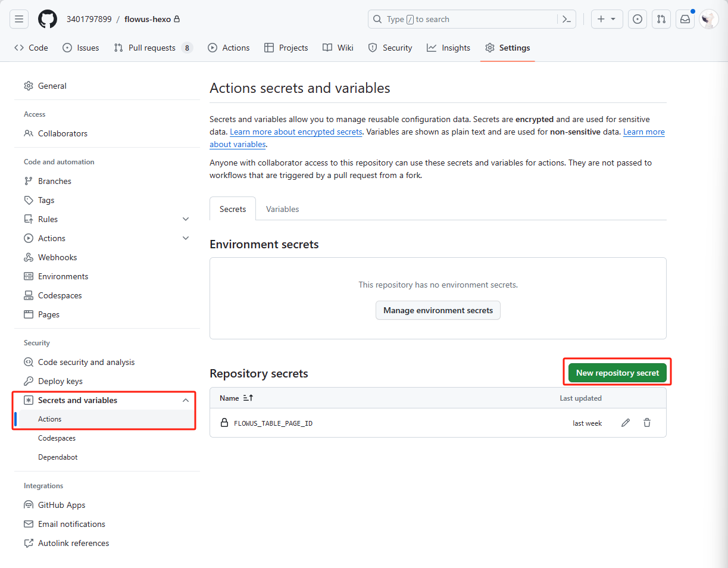Open Learn more about encrypted secrets link
Screen dimensions: 728x568
tap(296, 132)
